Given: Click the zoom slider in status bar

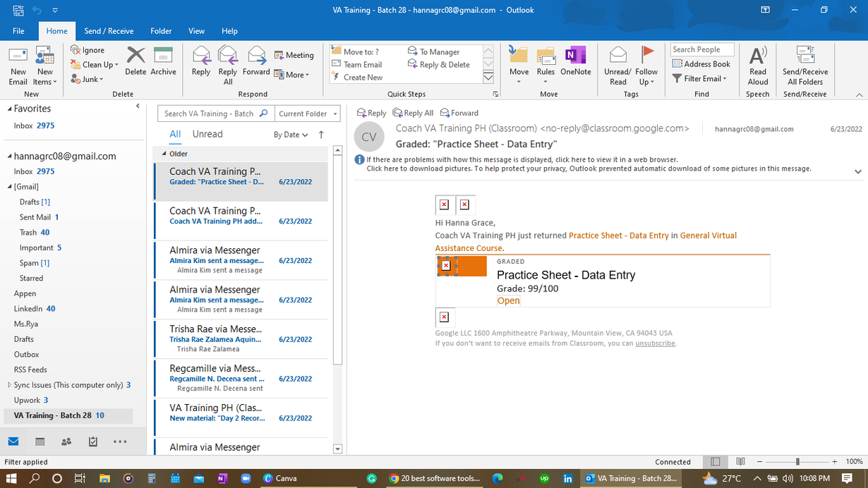Looking at the screenshot, I should click(797, 462).
